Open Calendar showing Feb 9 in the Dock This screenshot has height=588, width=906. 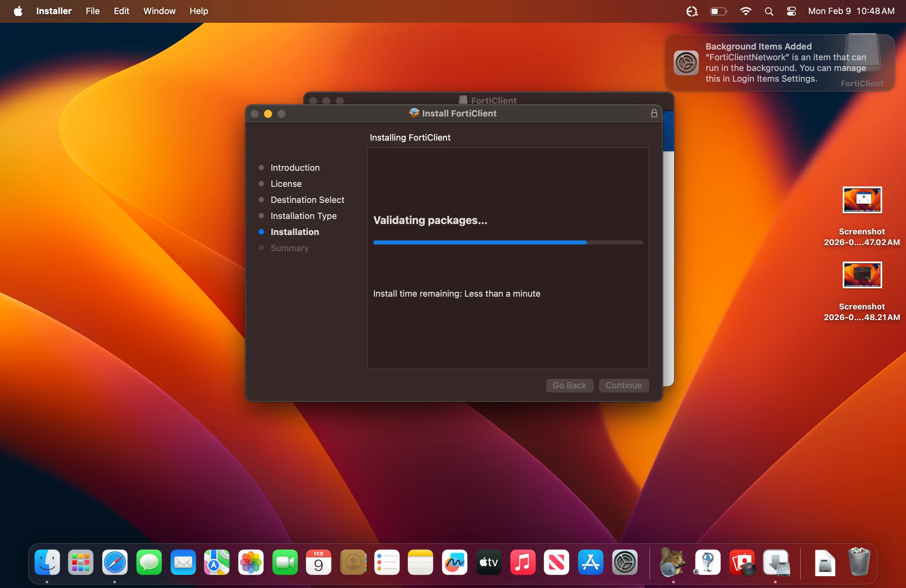tap(319, 562)
